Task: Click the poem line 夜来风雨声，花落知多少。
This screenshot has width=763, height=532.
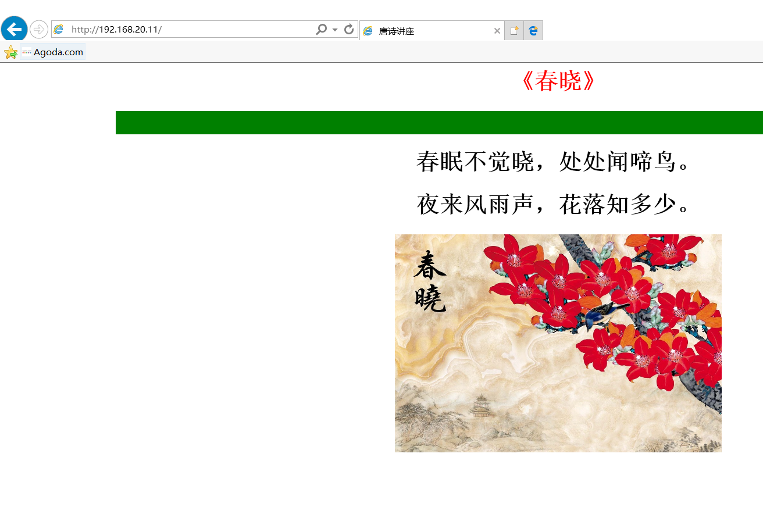Action: tap(555, 205)
